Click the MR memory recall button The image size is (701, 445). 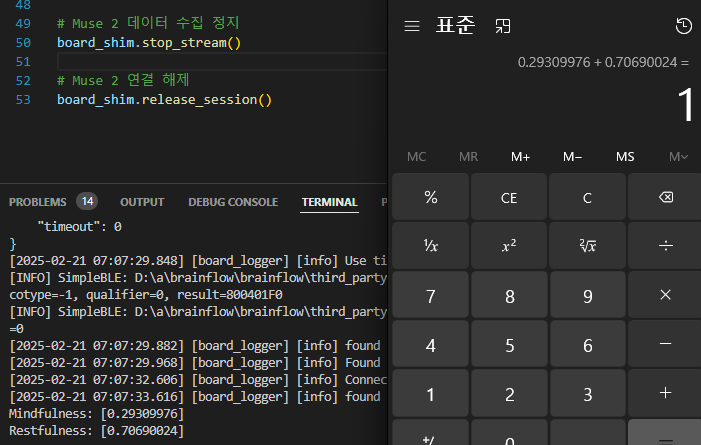coord(469,157)
